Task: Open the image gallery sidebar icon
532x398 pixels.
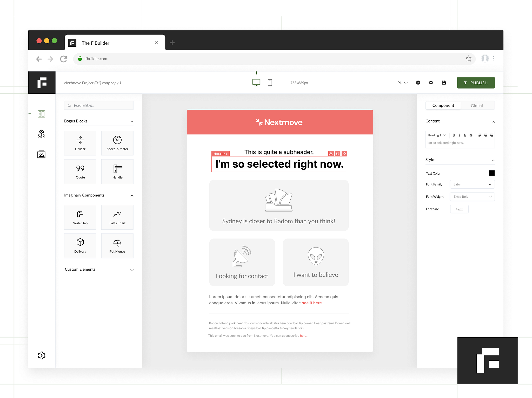Action: pyautogui.click(x=41, y=154)
